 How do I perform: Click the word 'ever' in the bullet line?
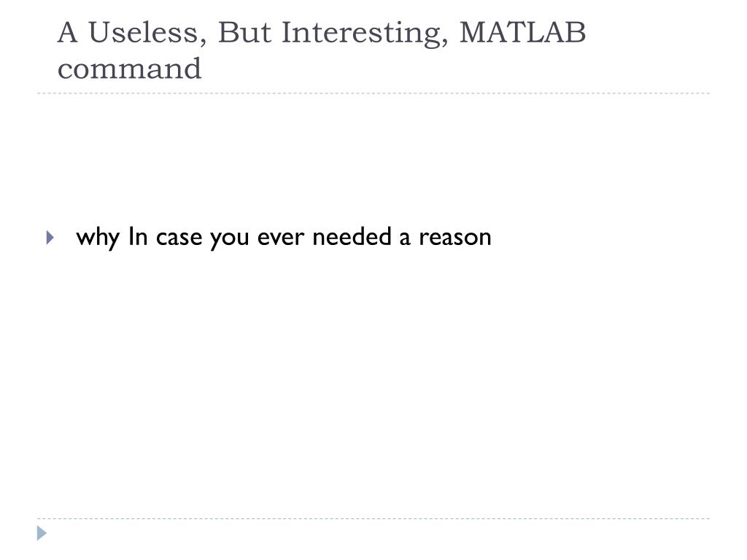[x=281, y=238]
